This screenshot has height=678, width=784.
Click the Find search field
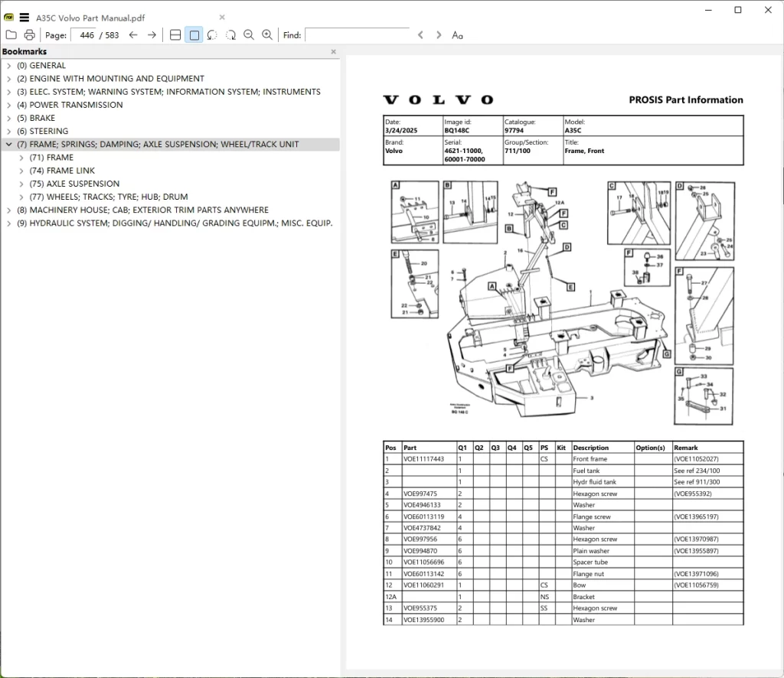(x=357, y=35)
